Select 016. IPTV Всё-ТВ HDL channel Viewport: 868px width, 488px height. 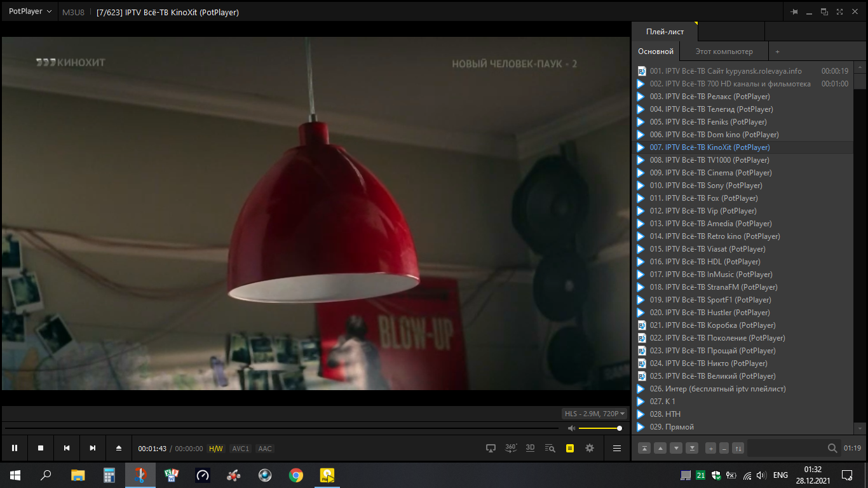click(743, 262)
